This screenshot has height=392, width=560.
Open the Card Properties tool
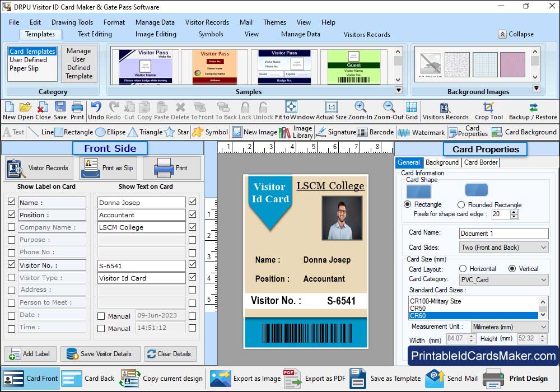(468, 132)
